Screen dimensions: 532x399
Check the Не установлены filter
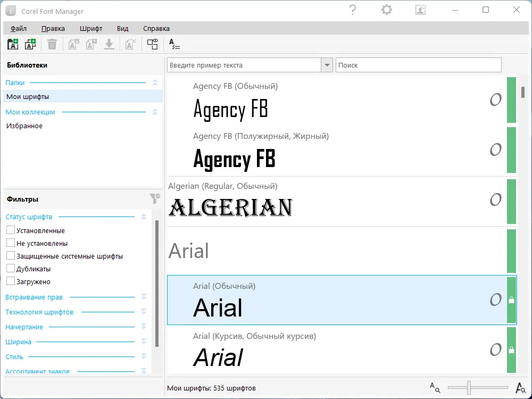11,243
